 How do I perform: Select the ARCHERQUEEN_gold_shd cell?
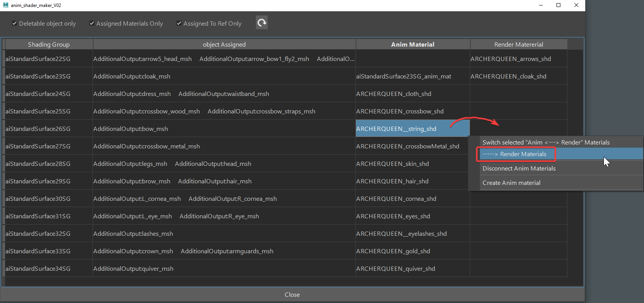tap(413, 251)
